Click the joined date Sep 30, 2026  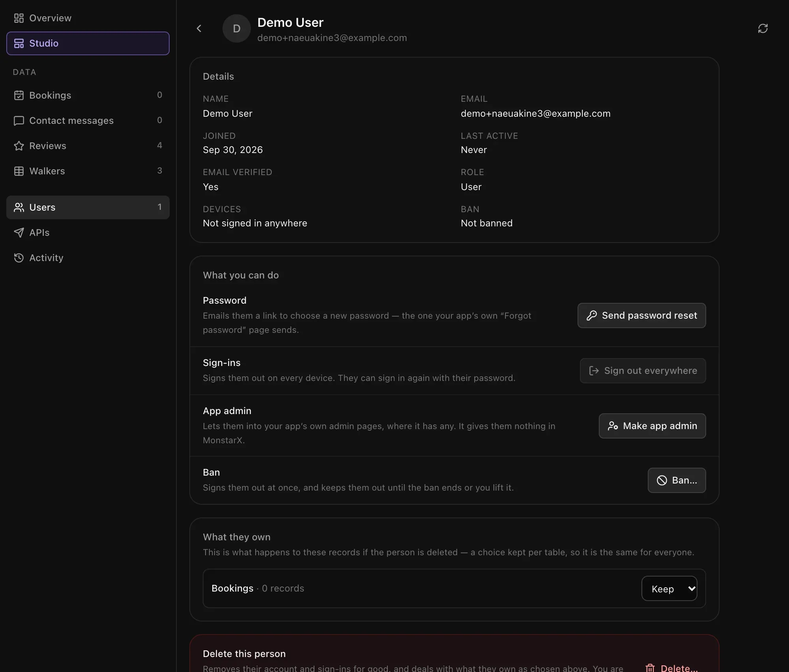pos(232,150)
